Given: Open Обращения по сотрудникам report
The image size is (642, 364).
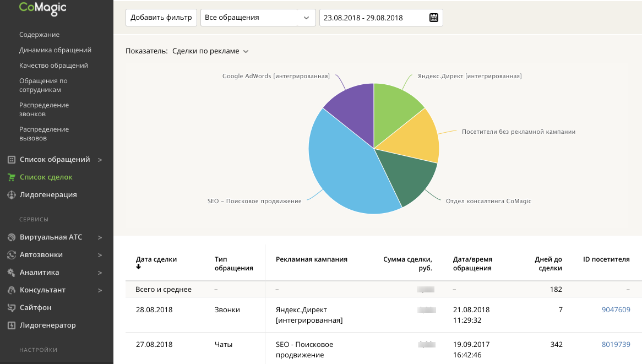Looking at the screenshot, I should 43,85.
